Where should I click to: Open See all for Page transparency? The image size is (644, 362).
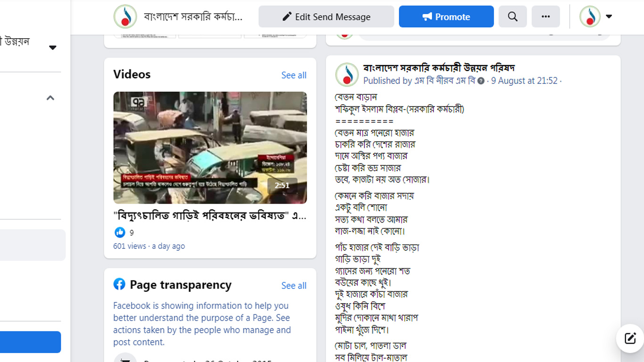pos(294,286)
